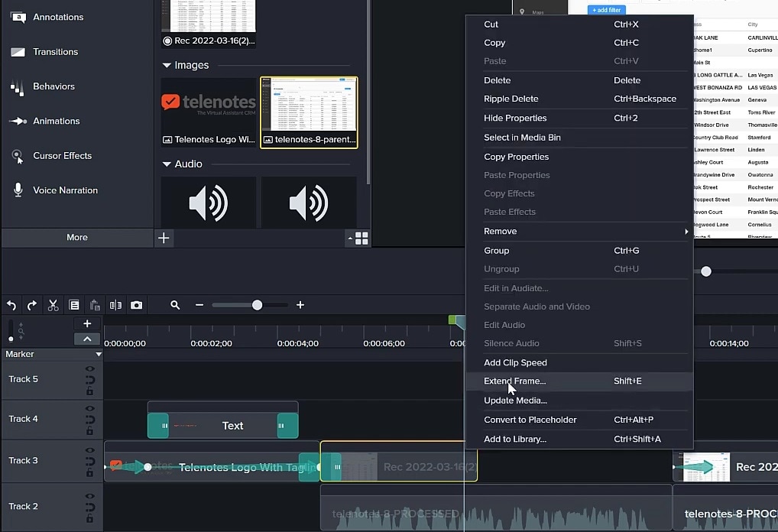778x532 pixels.
Task: Click the slider handle beside context menu
Action: pyautogui.click(x=706, y=271)
